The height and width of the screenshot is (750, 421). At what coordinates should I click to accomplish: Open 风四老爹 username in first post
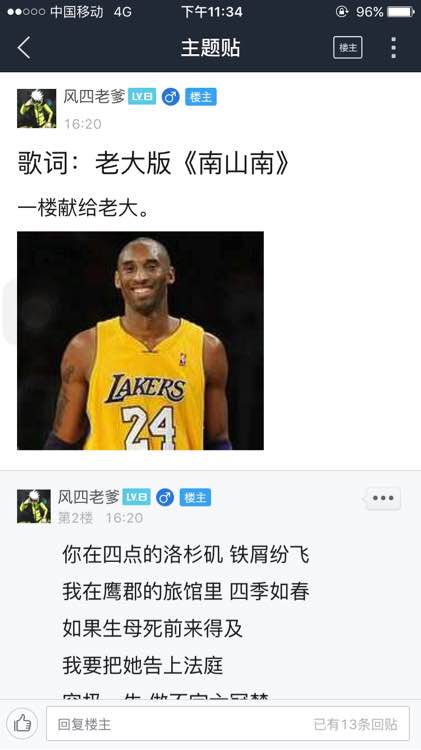click(x=94, y=97)
